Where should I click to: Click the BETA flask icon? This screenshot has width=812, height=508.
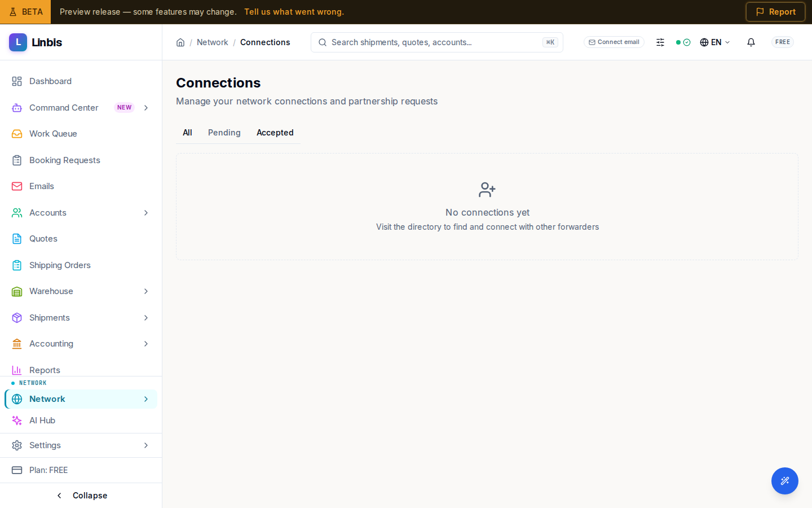pyautogui.click(x=13, y=12)
